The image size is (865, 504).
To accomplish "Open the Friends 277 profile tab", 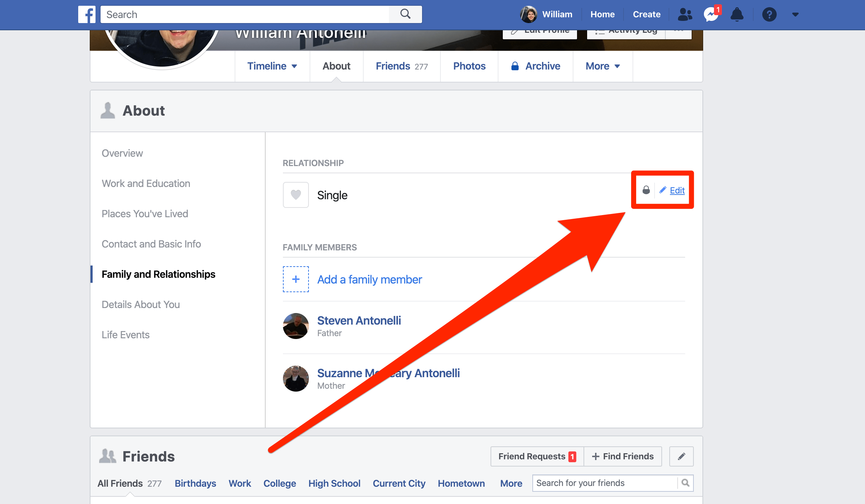I will pos(402,66).
